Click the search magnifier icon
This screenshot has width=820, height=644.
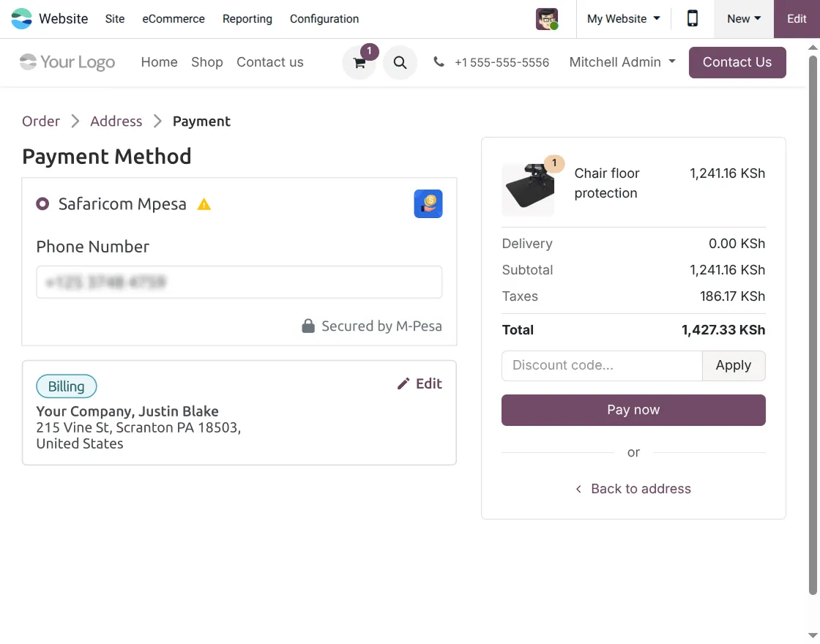click(x=400, y=63)
